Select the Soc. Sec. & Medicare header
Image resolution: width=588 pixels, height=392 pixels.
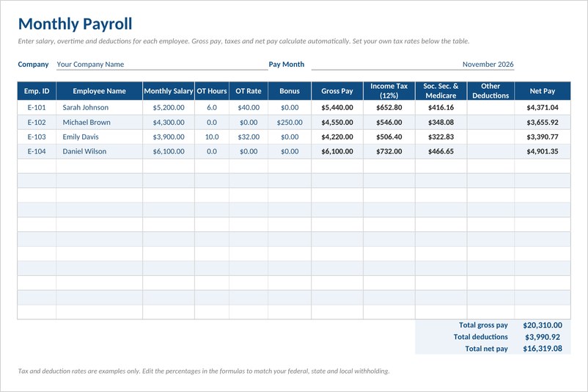click(x=441, y=91)
